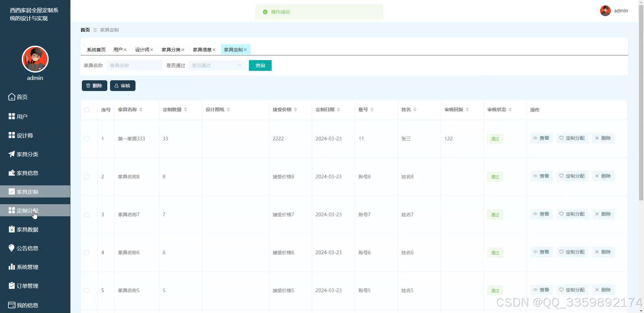Delete the 家具名称7 row
The width and height of the screenshot is (644, 313).
pos(603,214)
